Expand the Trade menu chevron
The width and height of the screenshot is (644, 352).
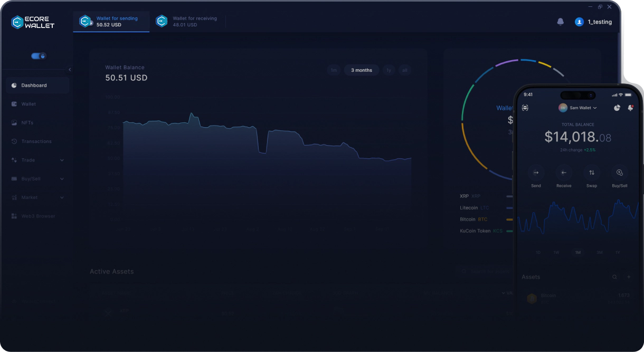point(62,160)
